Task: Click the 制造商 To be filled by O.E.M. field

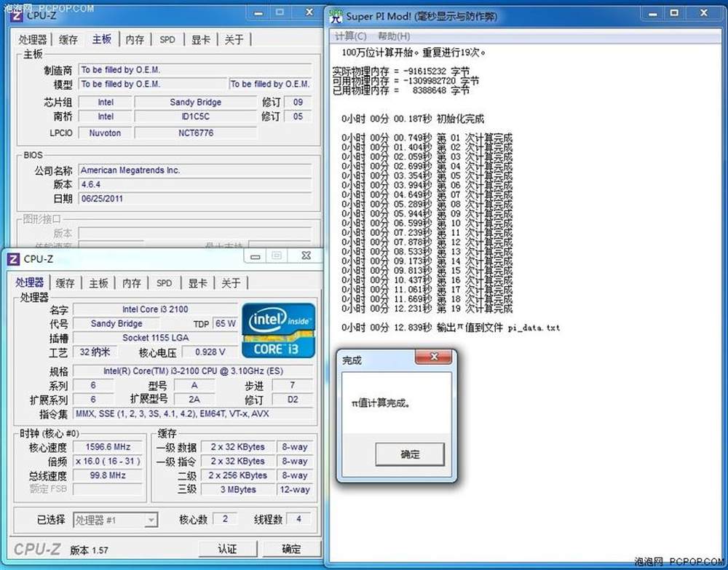Action: click(x=195, y=70)
